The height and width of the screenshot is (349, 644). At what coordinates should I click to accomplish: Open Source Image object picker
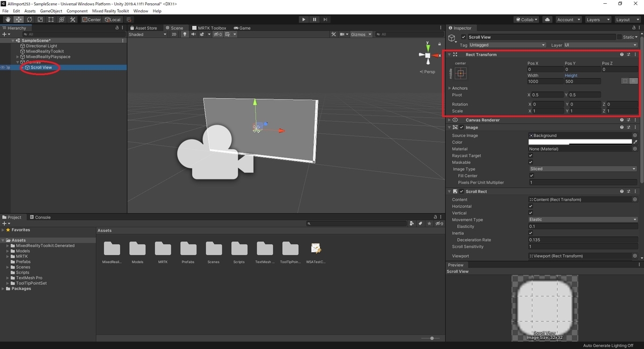(x=635, y=135)
